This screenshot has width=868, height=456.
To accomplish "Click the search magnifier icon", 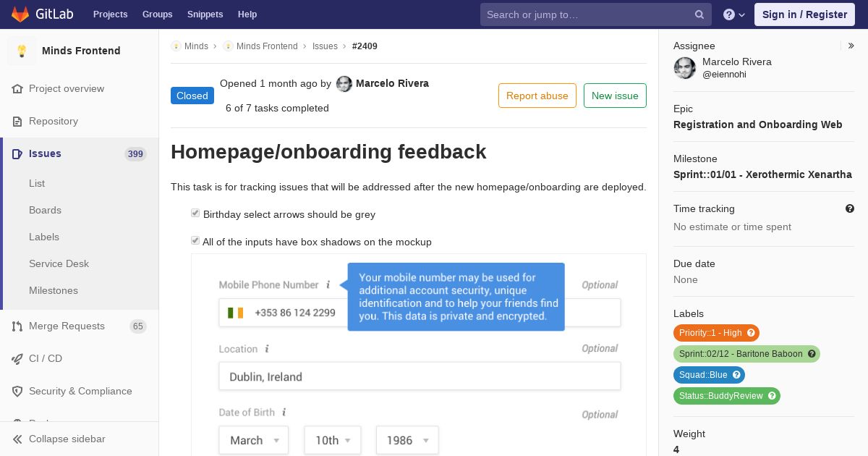I will click(699, 14).
